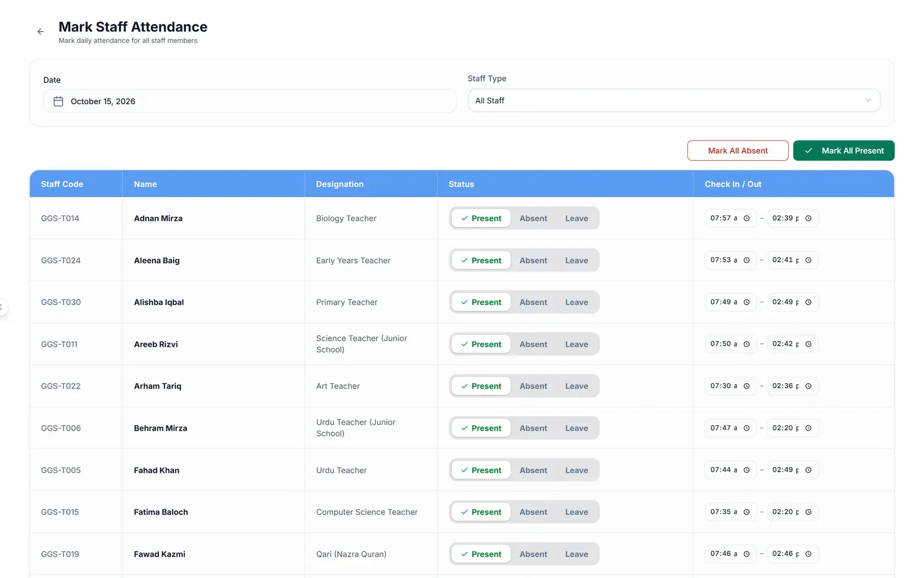This screenshot has height=578, width=924.
Task: Open time picker for Aleena Baig's check-in
Action: (x=747, y=260)
